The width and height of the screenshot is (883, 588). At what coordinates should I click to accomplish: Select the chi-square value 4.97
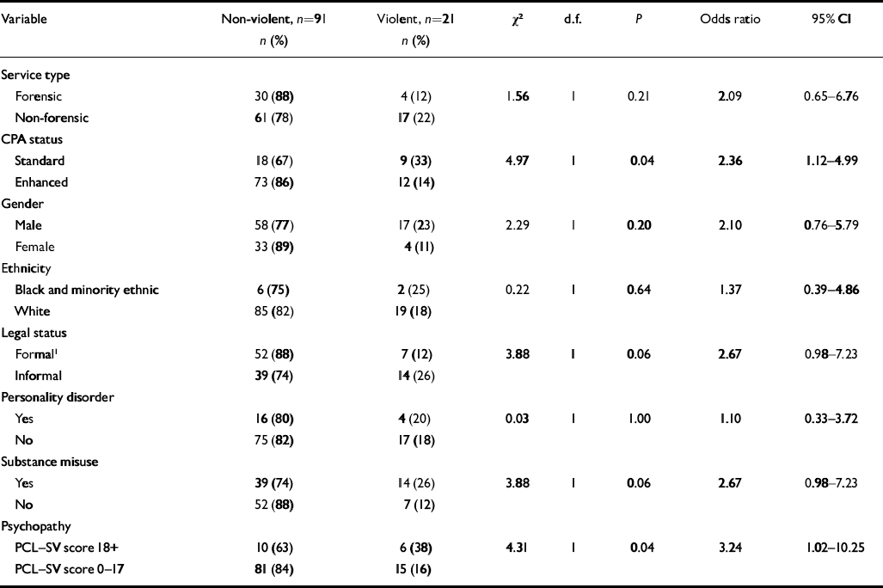click(x=516, y=161)
